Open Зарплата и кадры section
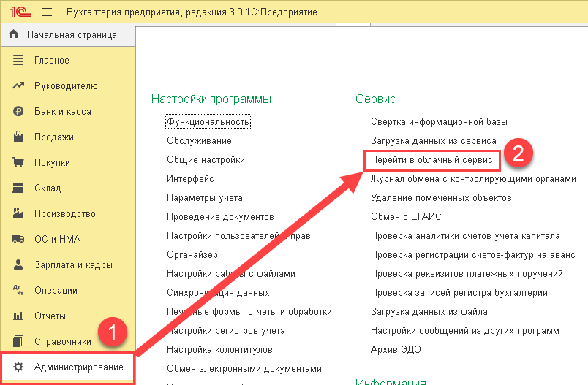Screen dimensions: 588x385 73,264
